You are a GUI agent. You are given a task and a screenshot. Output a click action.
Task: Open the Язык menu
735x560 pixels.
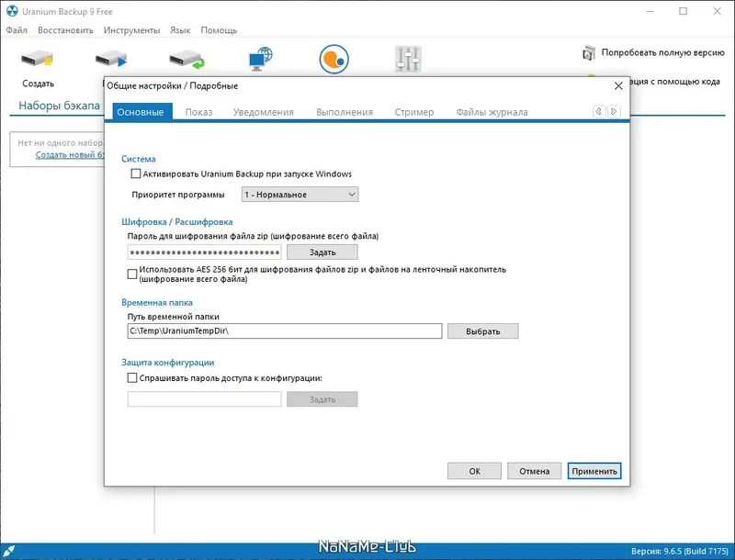click(x=180, y=29)
